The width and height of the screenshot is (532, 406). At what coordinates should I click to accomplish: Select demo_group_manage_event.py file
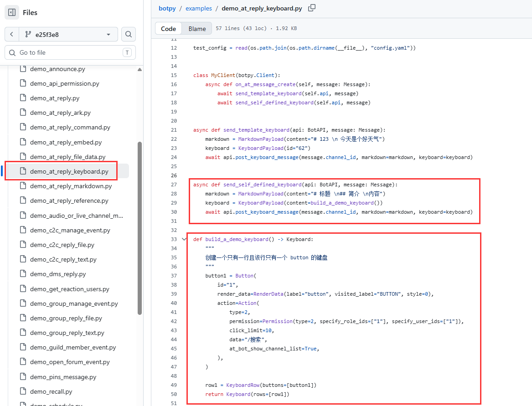(74, 303)
